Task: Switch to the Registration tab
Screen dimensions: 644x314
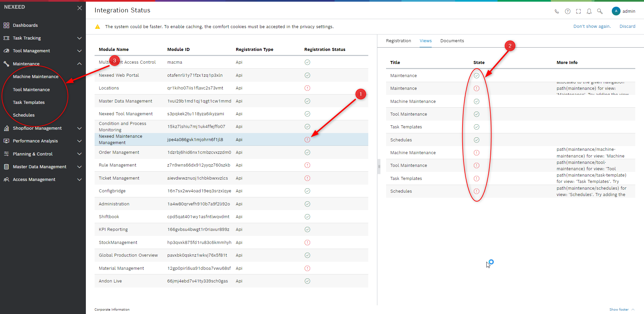Action: click(398, 41)
